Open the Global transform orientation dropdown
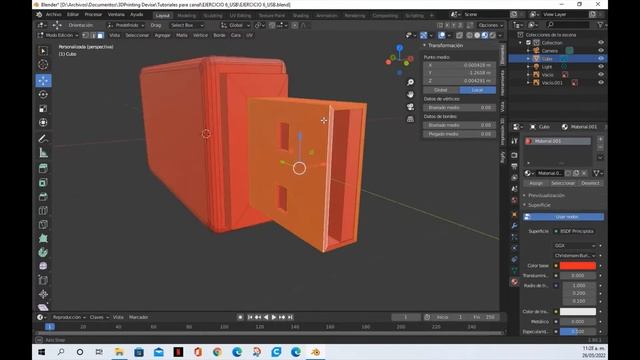This screenshot has width=640, height=360. point(236,25)
